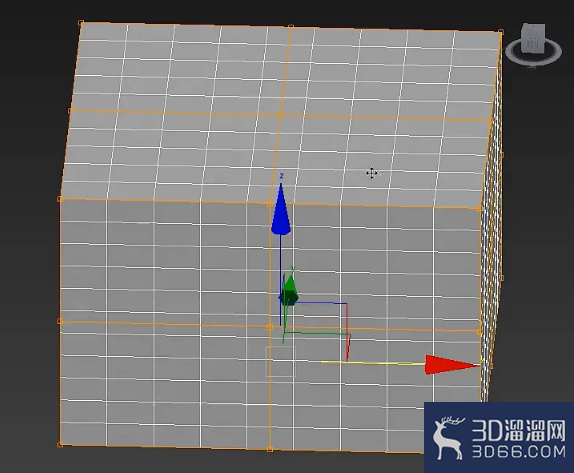Screen dimensions: 574x473
Task: Click the ViewCube navigation widget
Action: 534,45
